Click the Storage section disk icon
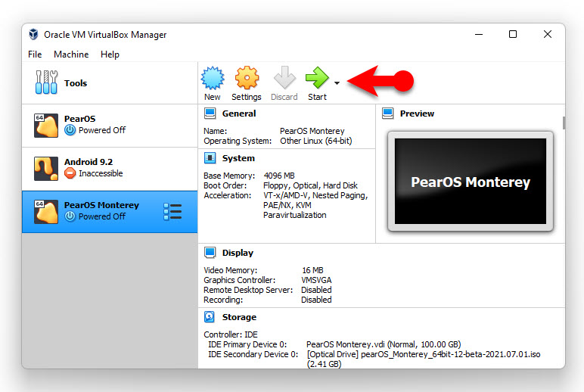The image size is (584, 392). [210, 317]
